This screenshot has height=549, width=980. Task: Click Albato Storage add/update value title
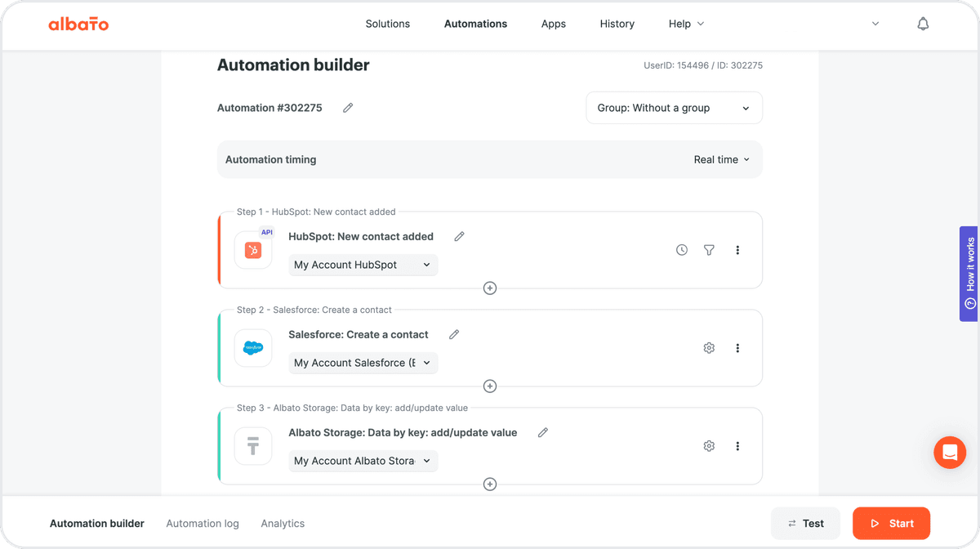[x=403, y=432]
